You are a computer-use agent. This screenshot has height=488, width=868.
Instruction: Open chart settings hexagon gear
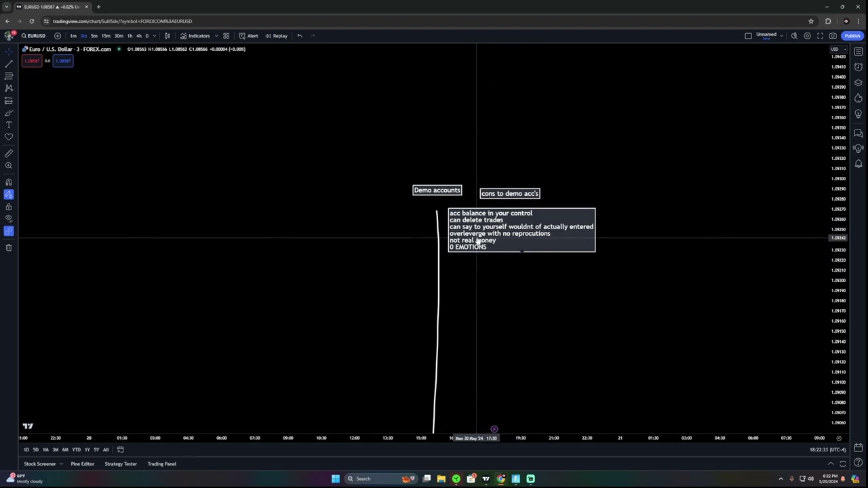point(807,36)
